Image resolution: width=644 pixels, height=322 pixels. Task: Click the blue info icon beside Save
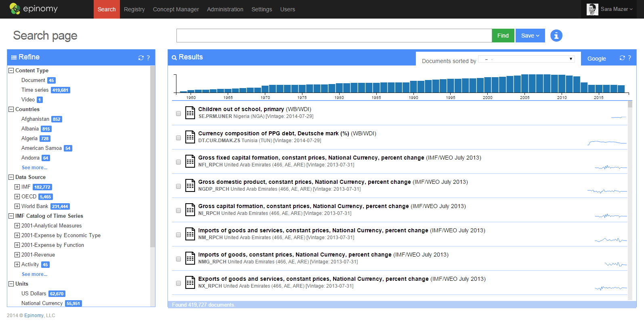tap(556, 36)
